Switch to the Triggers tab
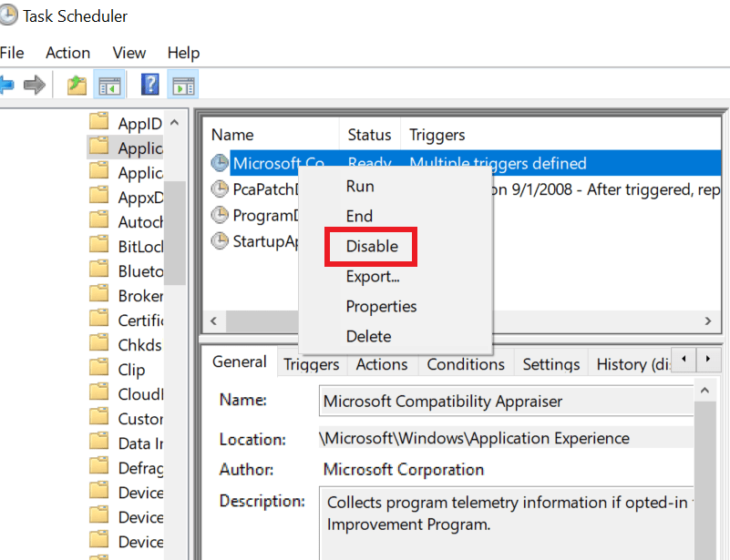Image resolution: width=730 pixels, height=560 pixels. click(311, 363)
